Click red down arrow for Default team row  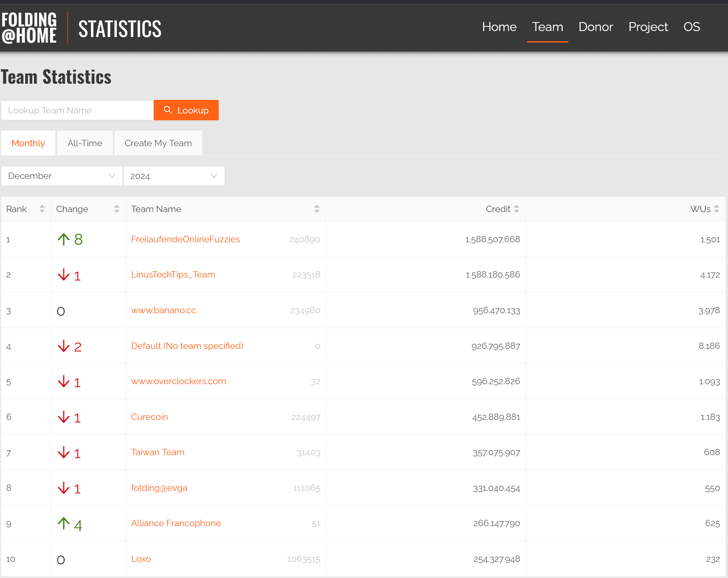(64, 346)
